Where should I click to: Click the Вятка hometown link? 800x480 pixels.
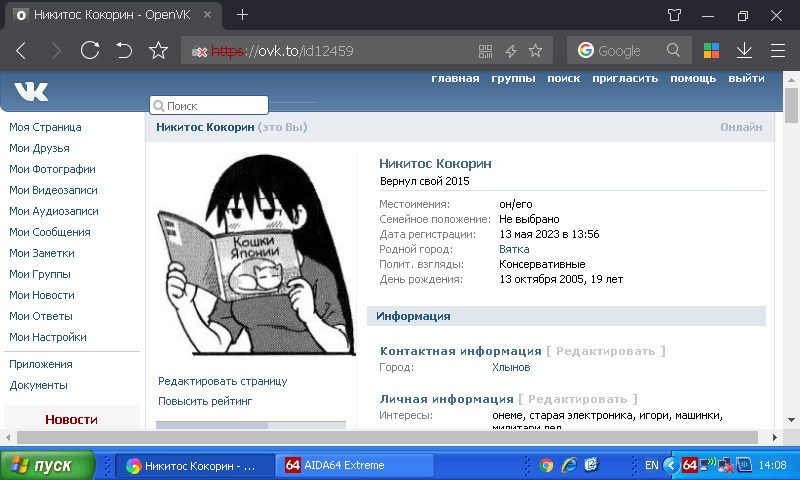pos(514,249)
